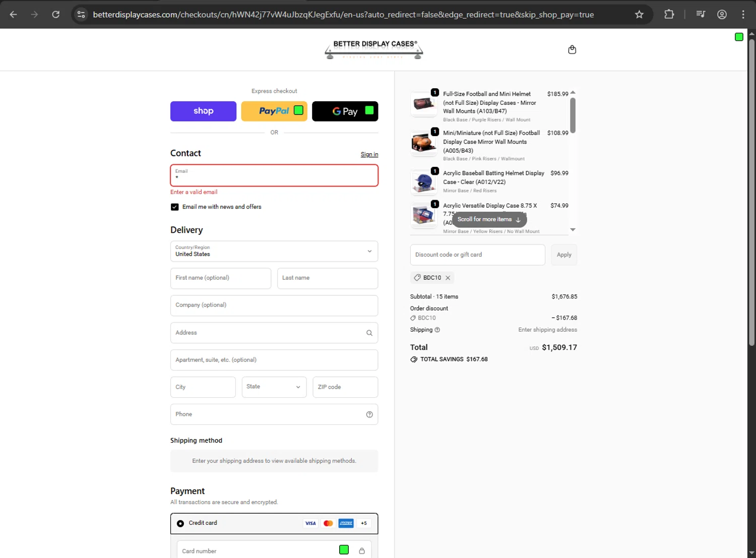
Task: Click the Better Display Cases logo
Action: 374,49
